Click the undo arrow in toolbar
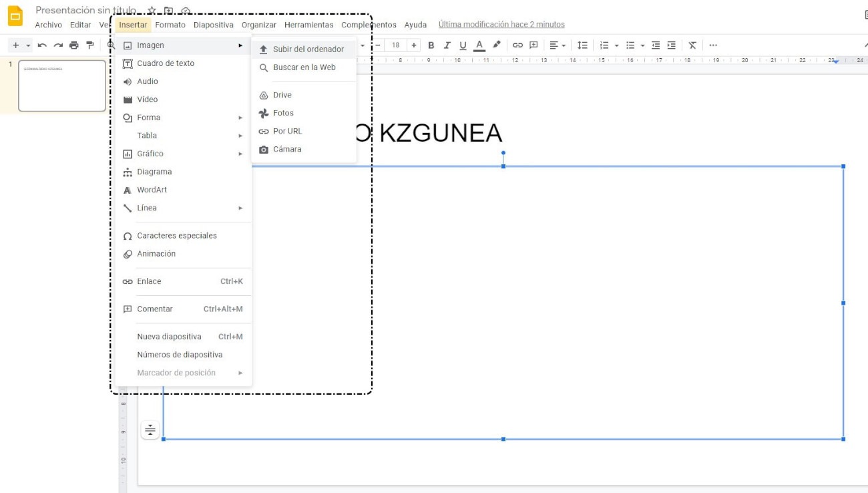Screen dimensions: 868x493 coord(42,45)
